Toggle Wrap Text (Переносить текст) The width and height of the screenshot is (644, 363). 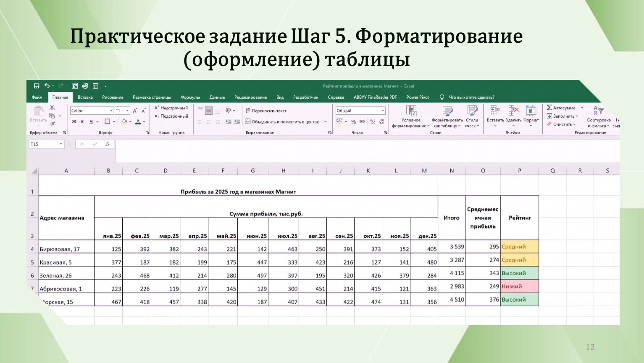click(x=265, y=111)
